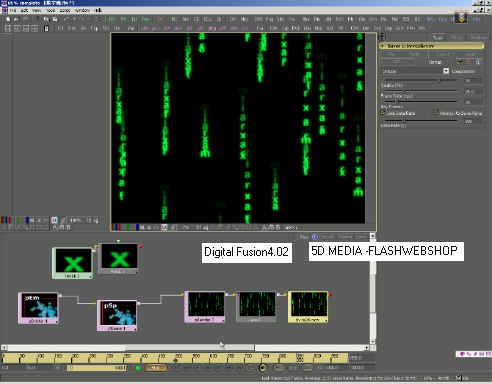Select the pEm particle emitter node
This screenshot has height=384, width=492.
pyautogui.click(x=39, y=308)
